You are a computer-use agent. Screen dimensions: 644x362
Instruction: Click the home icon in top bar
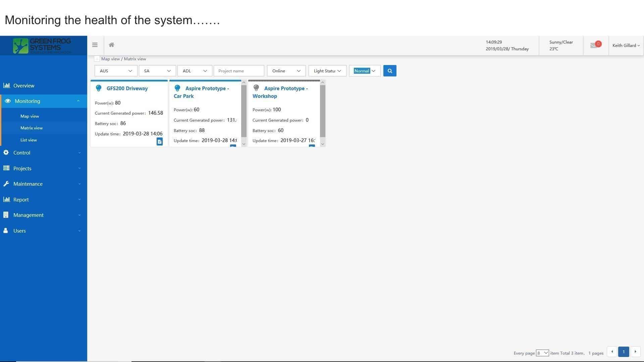tap(111, 45)
